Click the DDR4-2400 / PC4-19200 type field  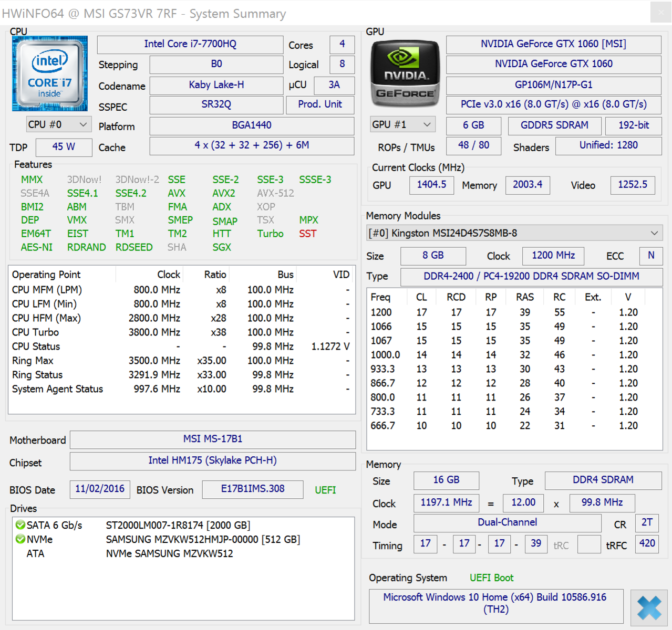(531, 277)
